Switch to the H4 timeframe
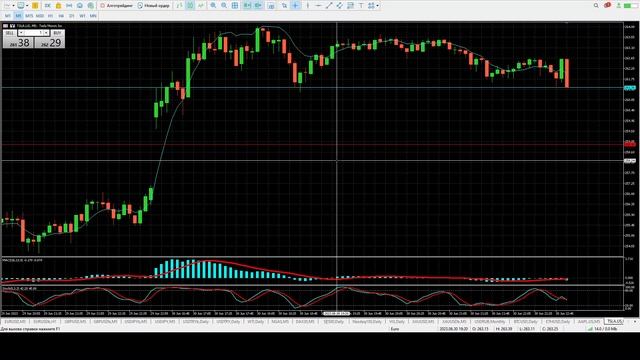The height and width of the screenshot is (360, 640). click(x=61, y=16)
